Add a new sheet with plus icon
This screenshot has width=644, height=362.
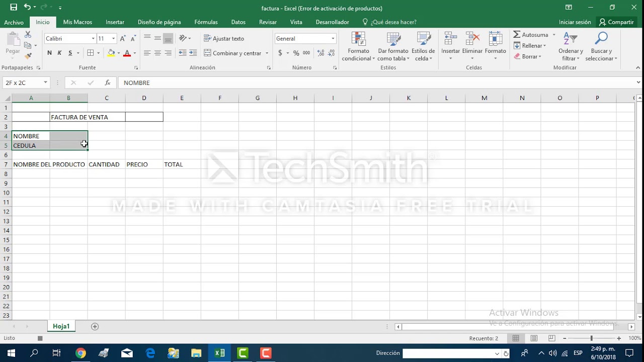(x=95, y=326)
